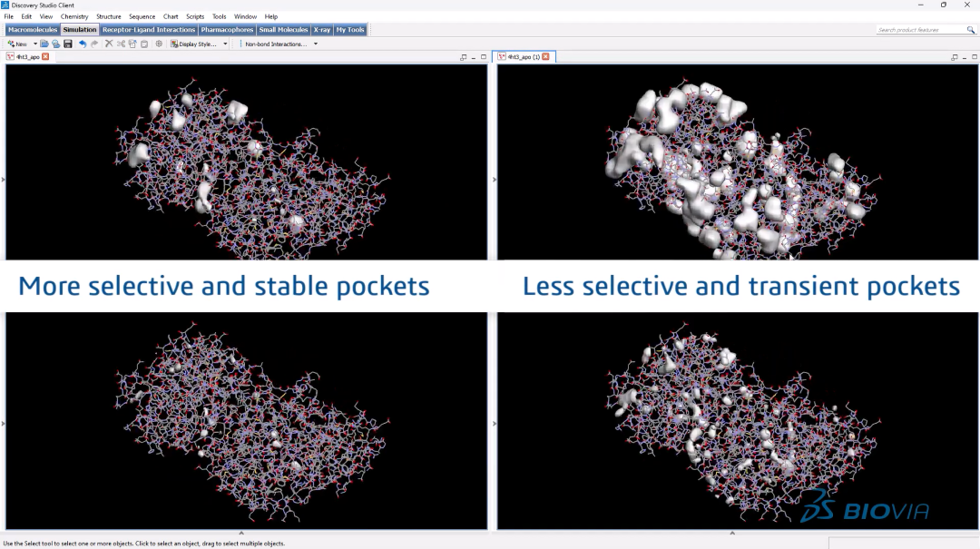
Task: Open the Display Style button
Action: [x=194, y=44]
